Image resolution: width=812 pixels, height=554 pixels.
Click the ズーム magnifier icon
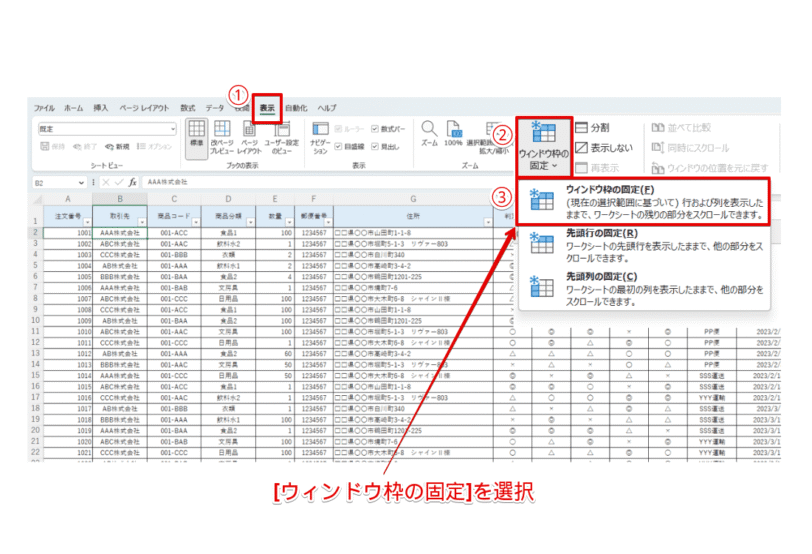[x=429, y=133]
